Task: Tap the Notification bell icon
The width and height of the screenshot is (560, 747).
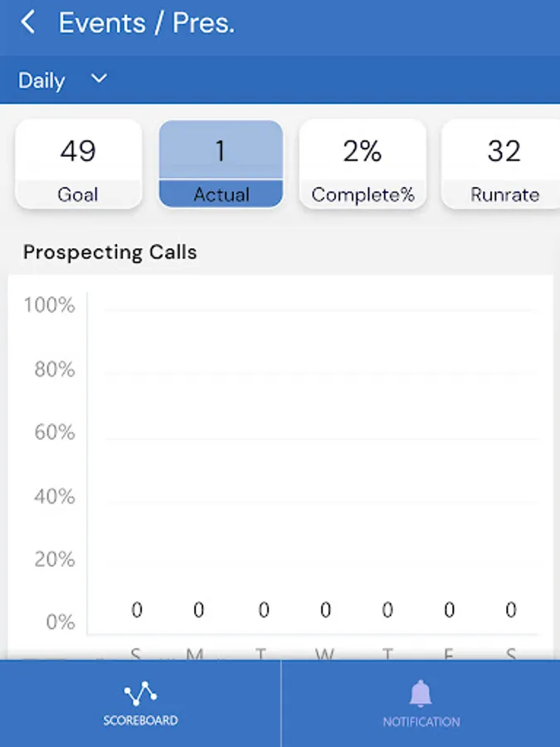Action: (x=421, y=694)
